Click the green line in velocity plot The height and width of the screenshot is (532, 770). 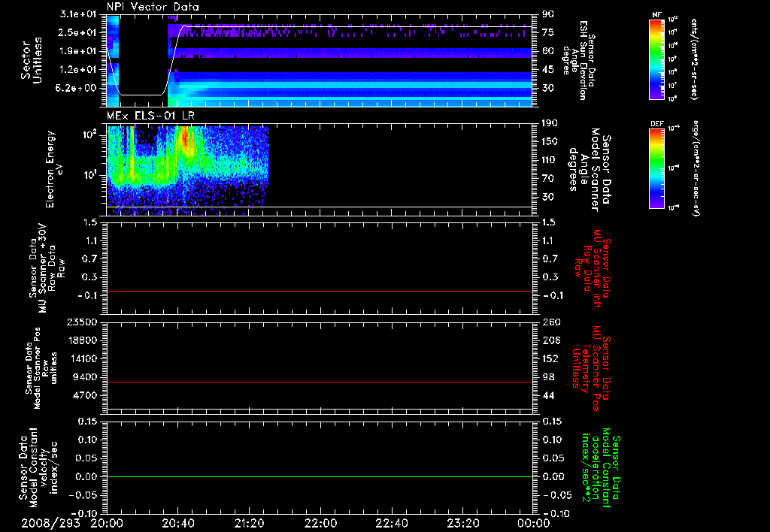(x=320, y=476)
